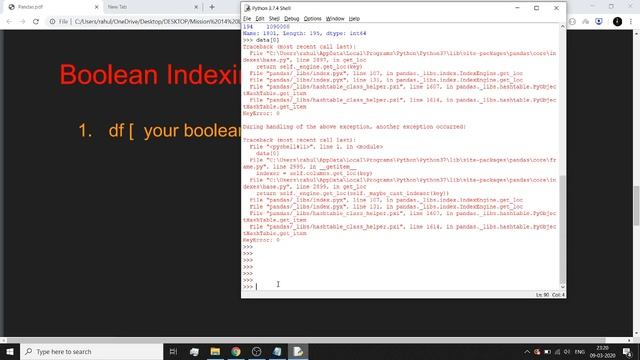Open the Debug menu in IDLE

click(291, 19)
